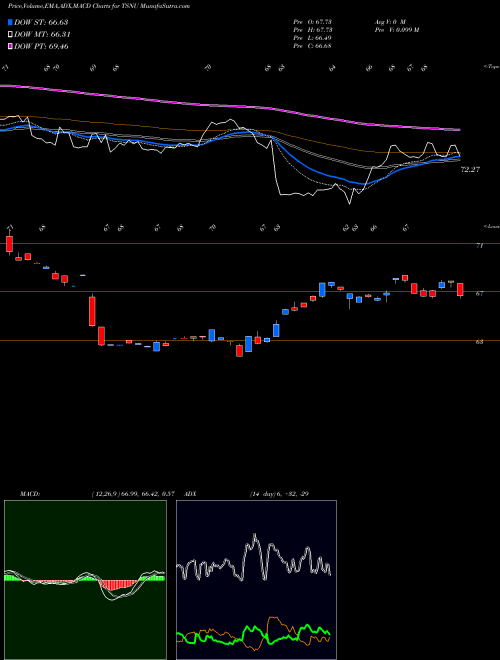Click the ADX '(14 day) 6, +32, -29' values

[279, 494]
